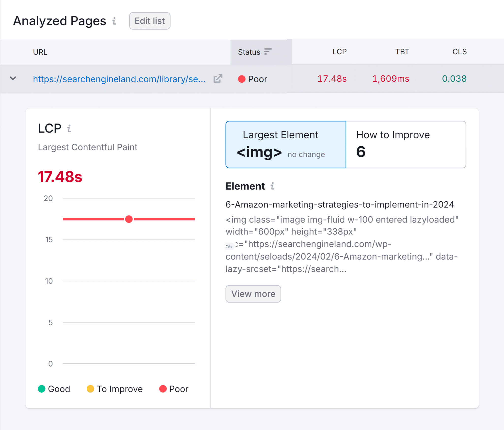504x430 pixels.
Task: Click the info icon beside the LCP heading
Action: point(69,128)
